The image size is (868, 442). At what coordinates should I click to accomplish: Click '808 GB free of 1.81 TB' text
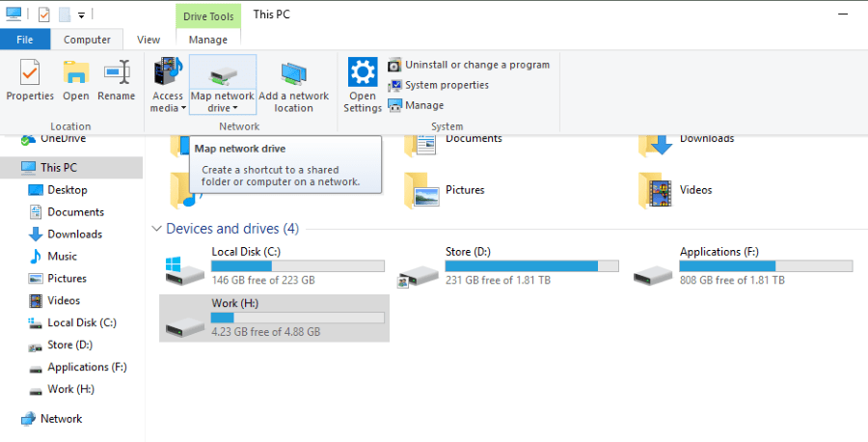732,280
